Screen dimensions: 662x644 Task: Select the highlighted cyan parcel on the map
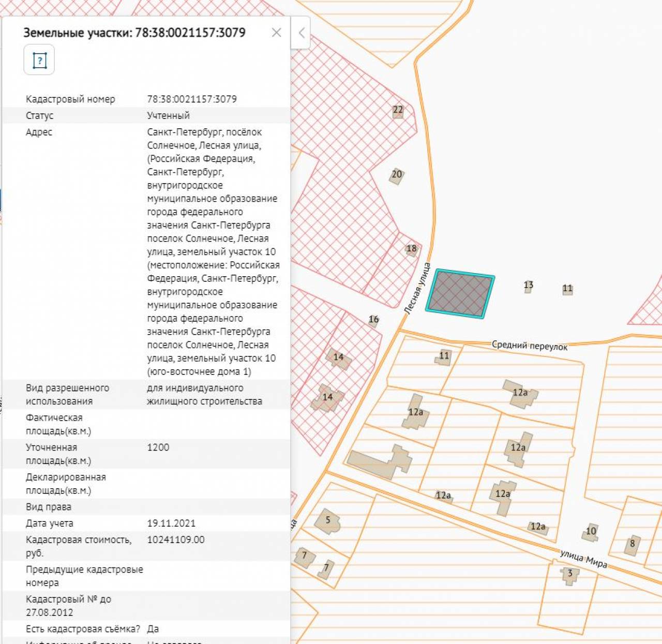coord(460,293)
